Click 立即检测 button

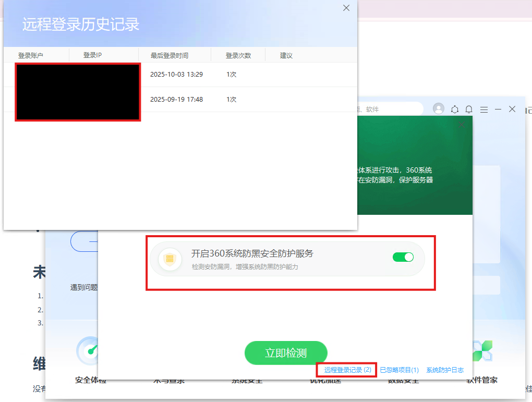286,353
